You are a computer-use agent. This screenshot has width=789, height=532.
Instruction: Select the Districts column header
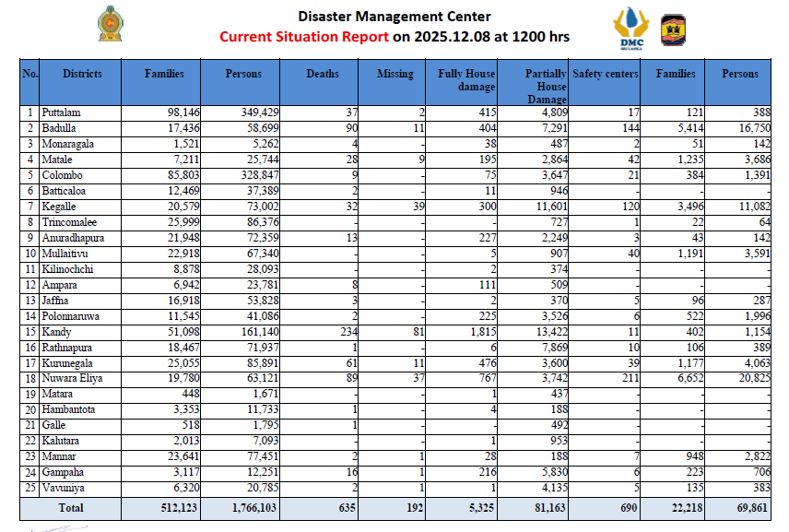click(82, 74)
